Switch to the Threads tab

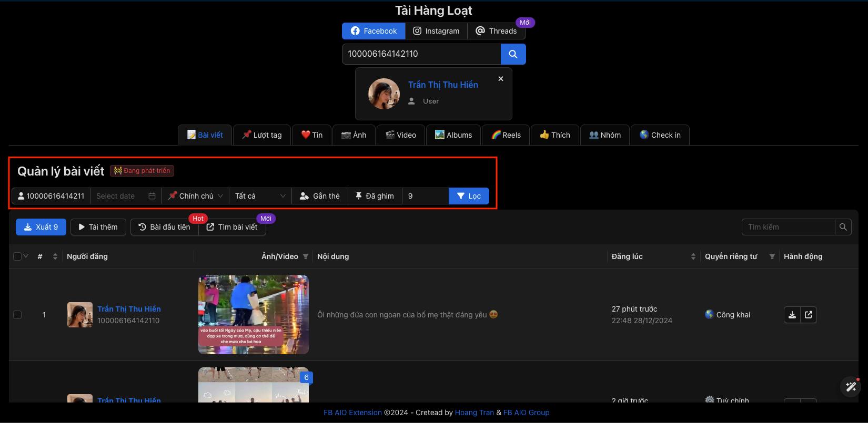point(496,31)
